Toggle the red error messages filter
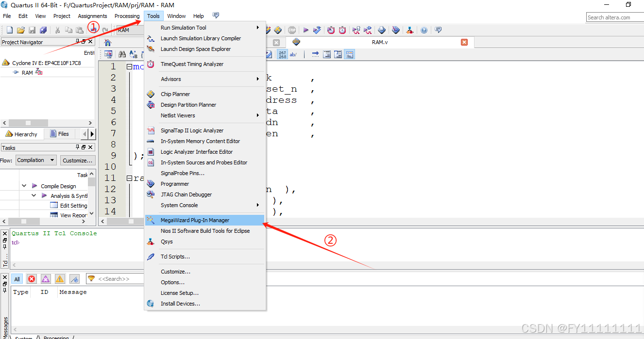Image resolution: width=644 pixels, height=339 pixels. (x=32, y=279)
